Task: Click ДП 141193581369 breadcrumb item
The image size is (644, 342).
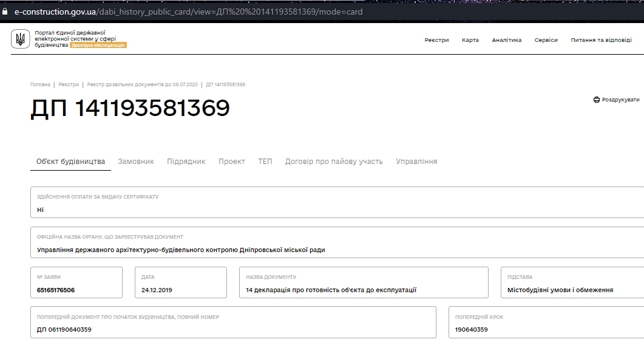Action: tap(225, 84)
